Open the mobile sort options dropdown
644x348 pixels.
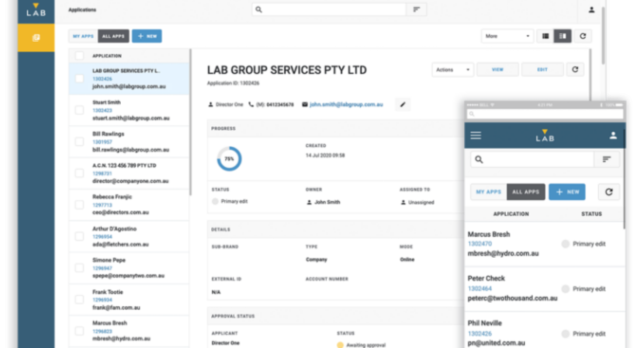606,159
